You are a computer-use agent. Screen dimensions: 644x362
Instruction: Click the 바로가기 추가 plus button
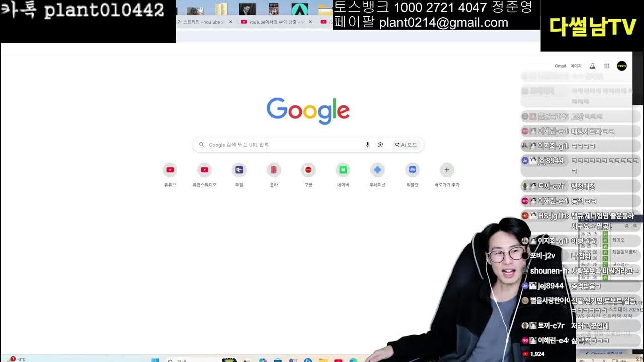click(447, 170)
